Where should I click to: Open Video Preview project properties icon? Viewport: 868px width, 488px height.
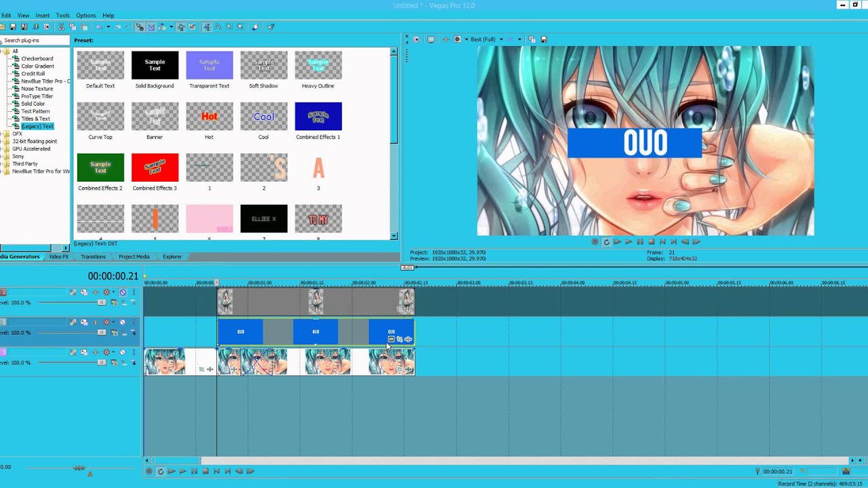point(416,39)
